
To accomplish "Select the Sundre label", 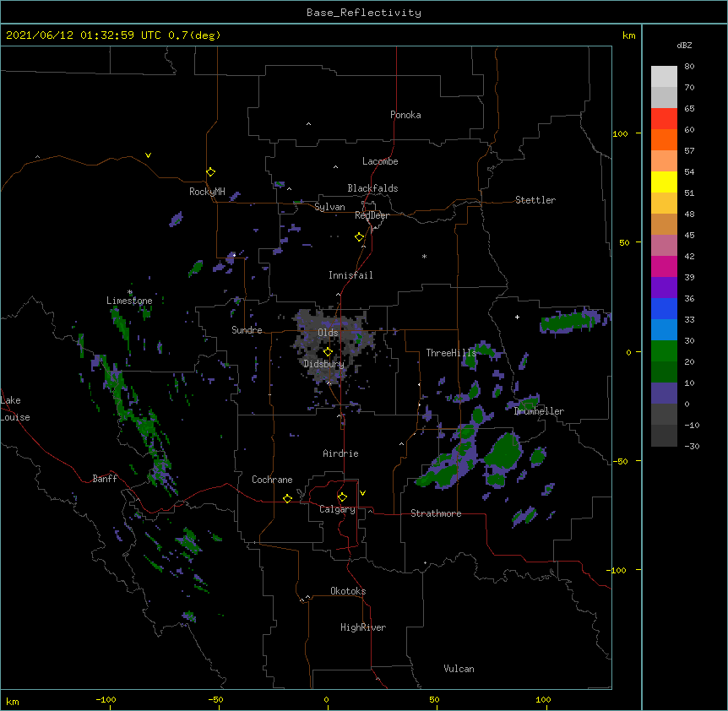I will [247, 330].
